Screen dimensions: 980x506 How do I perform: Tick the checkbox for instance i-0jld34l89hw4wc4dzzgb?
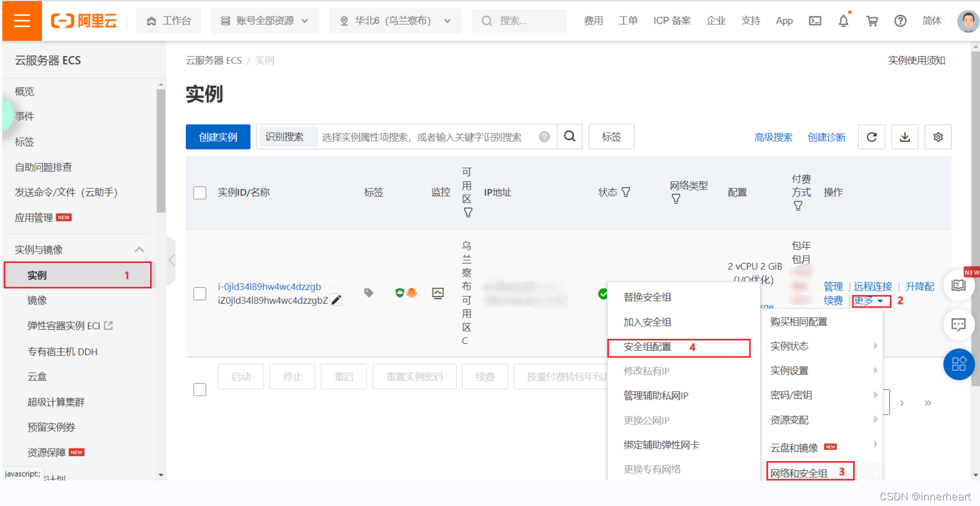pos(199,294)
